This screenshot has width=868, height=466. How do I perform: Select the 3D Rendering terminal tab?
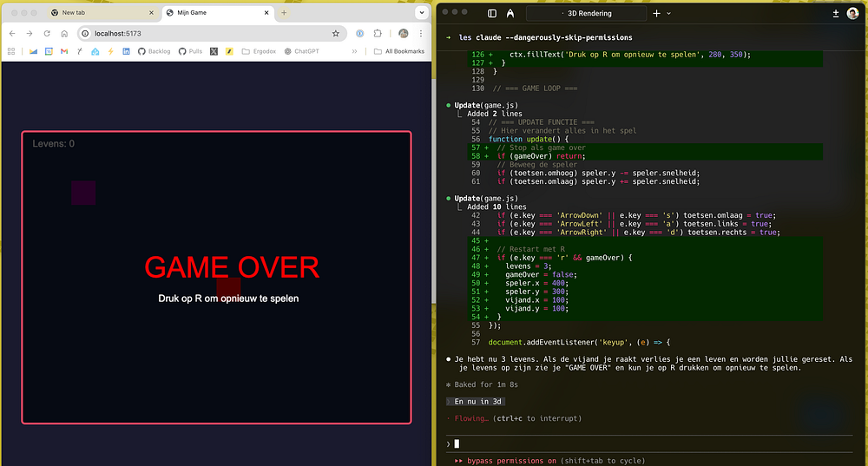(x=586, y=13)
